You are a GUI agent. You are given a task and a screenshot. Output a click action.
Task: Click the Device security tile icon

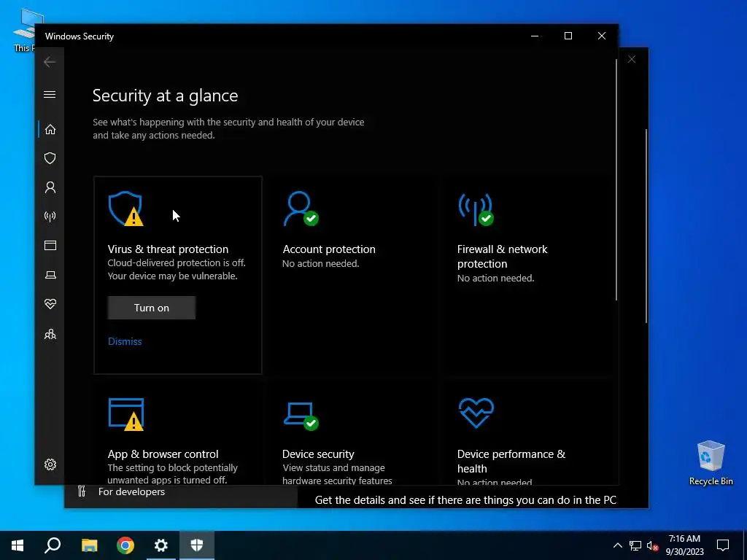(x=301, y=416)
